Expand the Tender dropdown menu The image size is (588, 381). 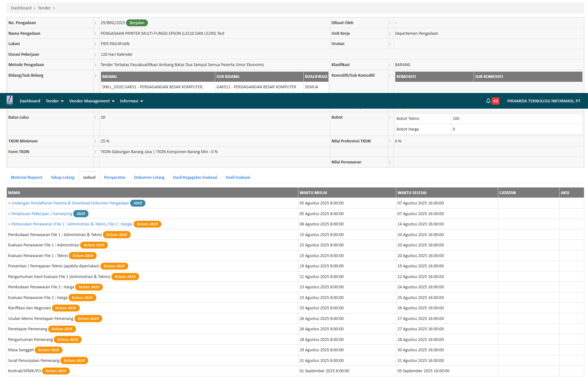coord(54,101)
